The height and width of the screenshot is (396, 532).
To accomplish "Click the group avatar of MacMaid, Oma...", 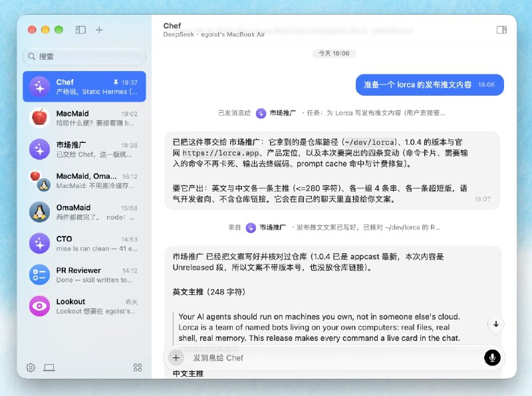I will (39, 181).
